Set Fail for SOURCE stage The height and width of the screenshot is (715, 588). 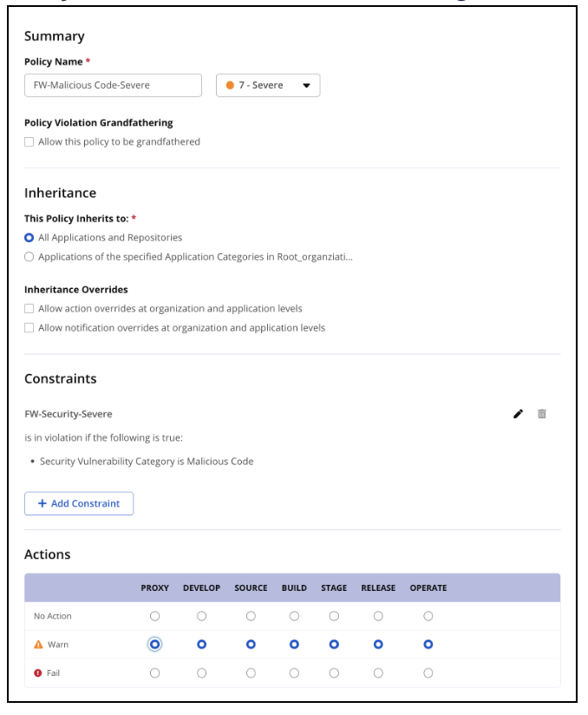251,673
